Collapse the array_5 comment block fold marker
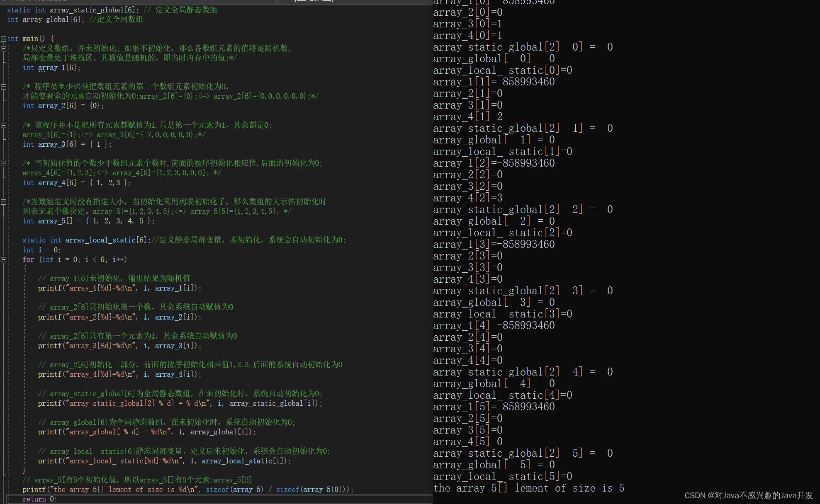 (x=3, y=202)
